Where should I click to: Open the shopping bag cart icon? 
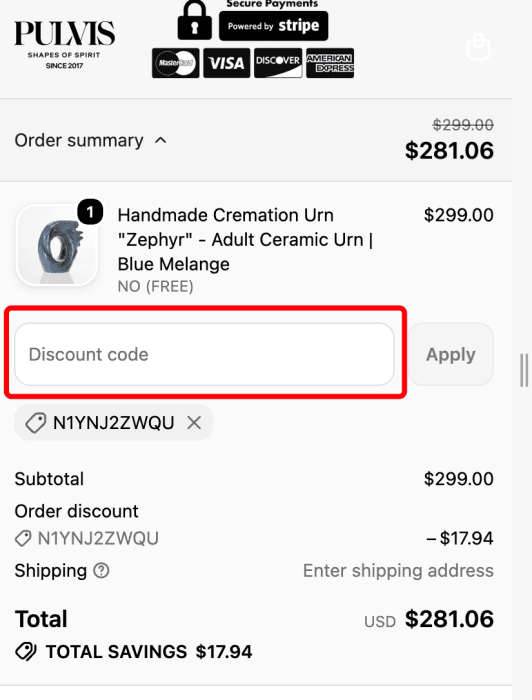[x=478, y=46]
